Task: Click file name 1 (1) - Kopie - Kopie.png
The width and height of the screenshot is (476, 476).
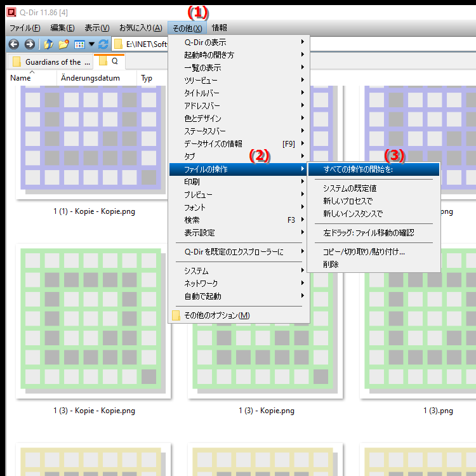Action: point(94,211)
